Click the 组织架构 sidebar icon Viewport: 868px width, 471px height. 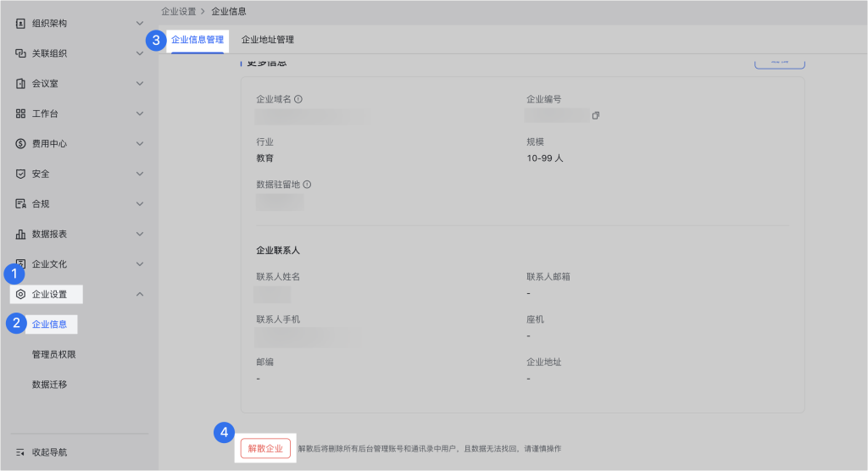coord(20,23)
